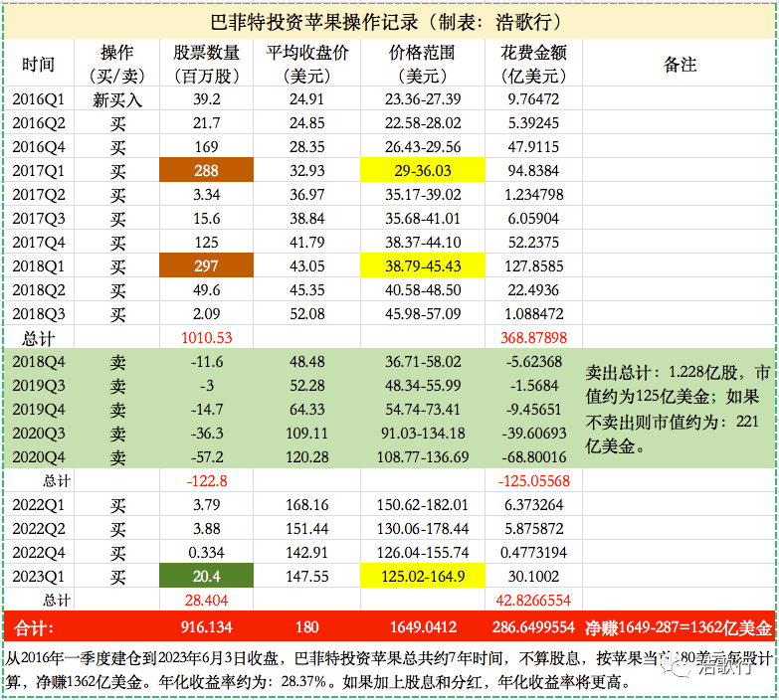Viewport: 779px width, 700px height.
Task: Click amount cell 9.76472
Action: point(533,98)
